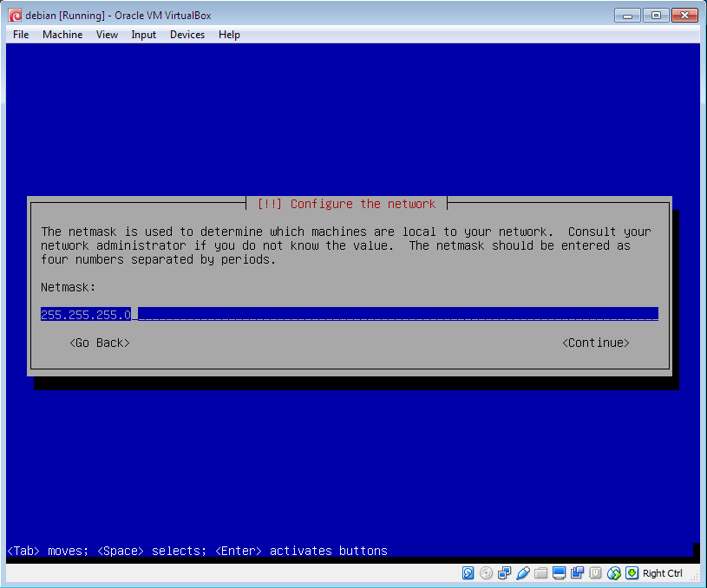Open the File menu
The height and width of the screenshot is (588, 707).
click(21, 35)
